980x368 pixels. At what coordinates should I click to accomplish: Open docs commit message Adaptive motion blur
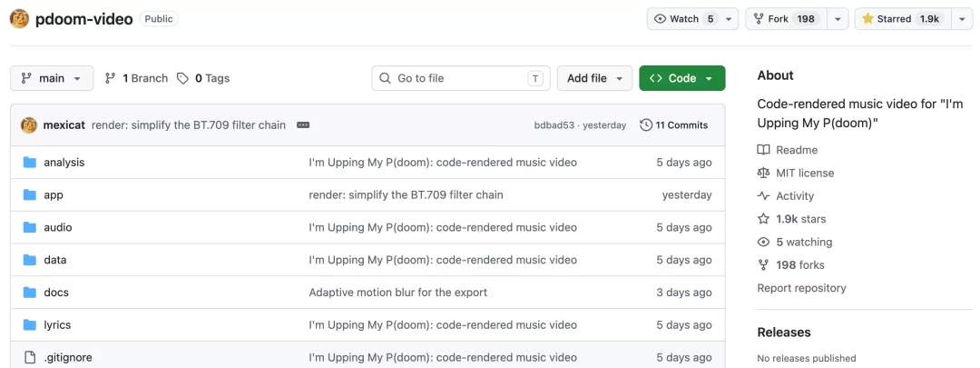pyautogui.click(x=398, y=293)
